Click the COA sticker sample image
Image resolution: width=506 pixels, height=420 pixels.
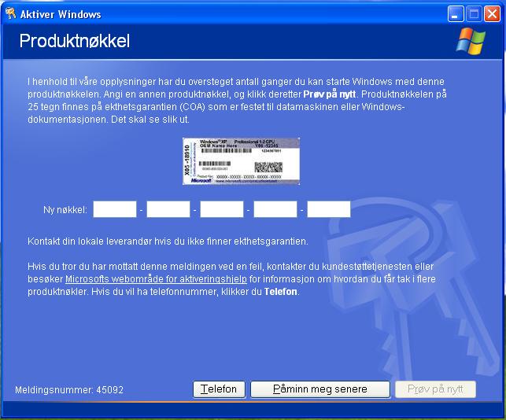[x=241, y=161]
